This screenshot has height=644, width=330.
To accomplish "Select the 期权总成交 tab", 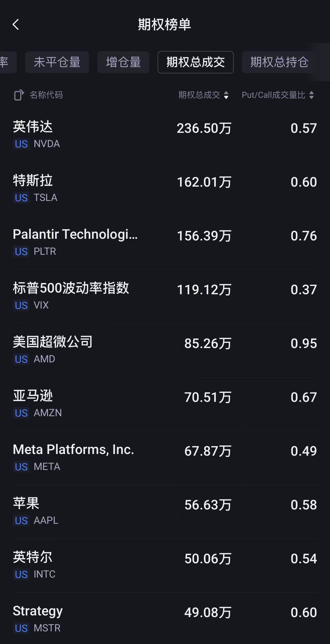I will point(195,62).
